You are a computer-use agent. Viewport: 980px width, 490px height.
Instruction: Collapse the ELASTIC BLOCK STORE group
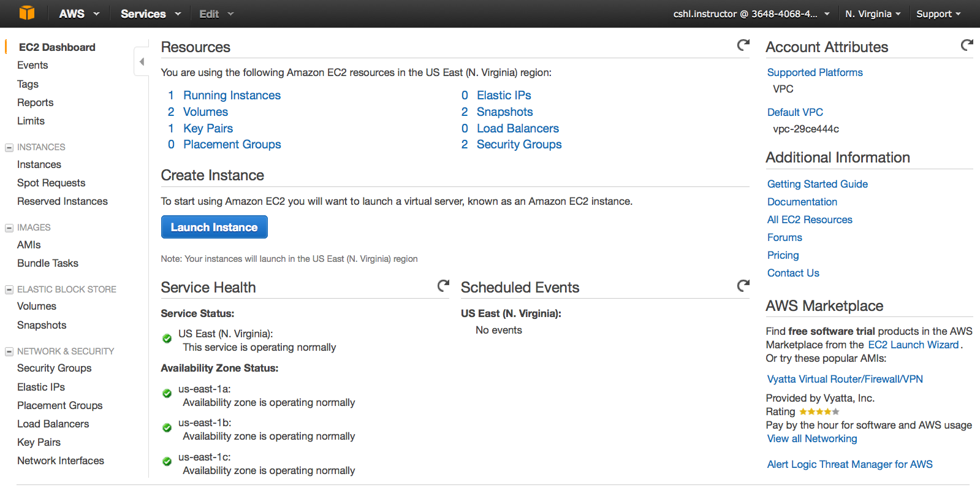click(x=9, y=289)
